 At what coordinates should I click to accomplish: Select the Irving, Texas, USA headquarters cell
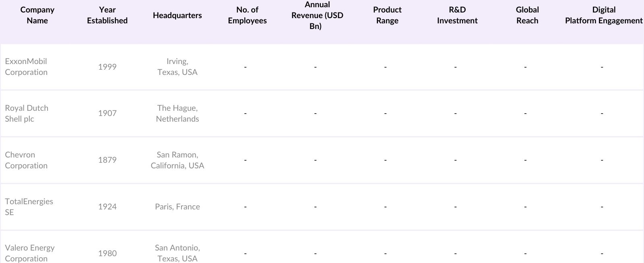click(x=178, y=67)
